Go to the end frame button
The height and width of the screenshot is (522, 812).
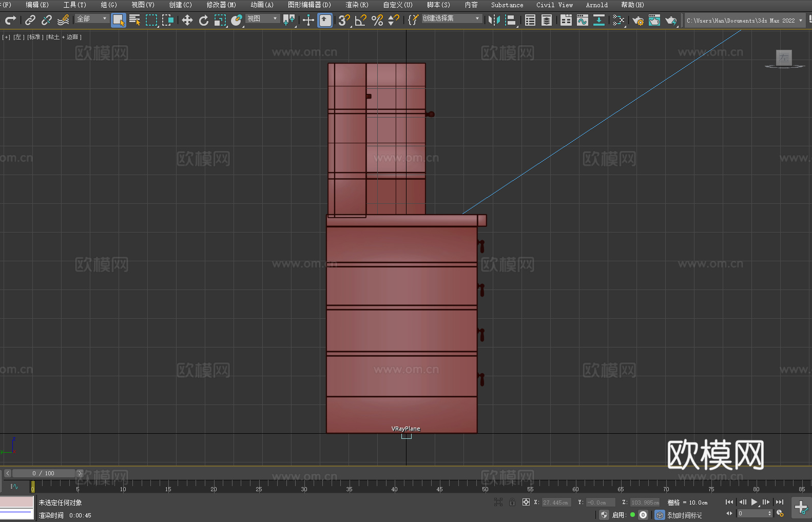pos(780,502)
